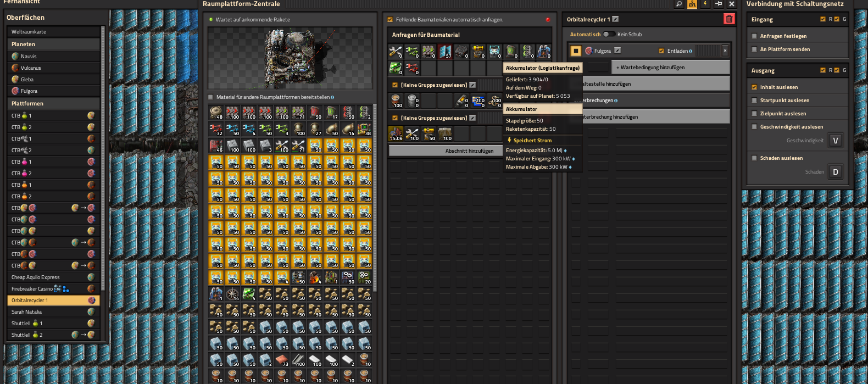Open the Geschwindigkeit signal selector V
This screenshot has width=868, height=384.
click(x=836, y=141)
